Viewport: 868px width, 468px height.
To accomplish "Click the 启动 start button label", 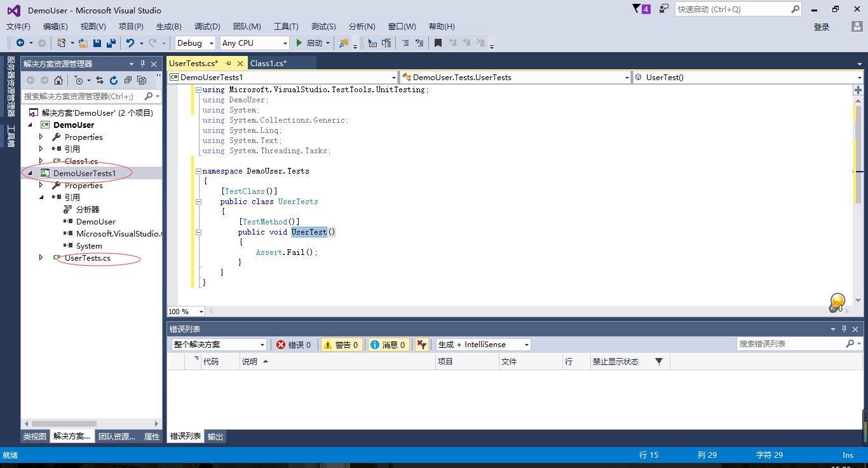I will (x=315, y=43).
